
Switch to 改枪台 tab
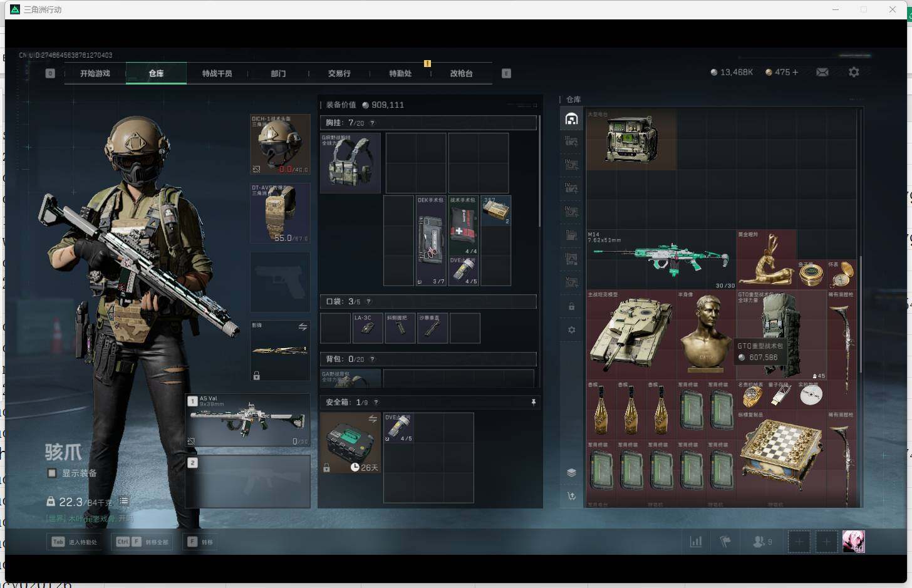click(462, 73)
